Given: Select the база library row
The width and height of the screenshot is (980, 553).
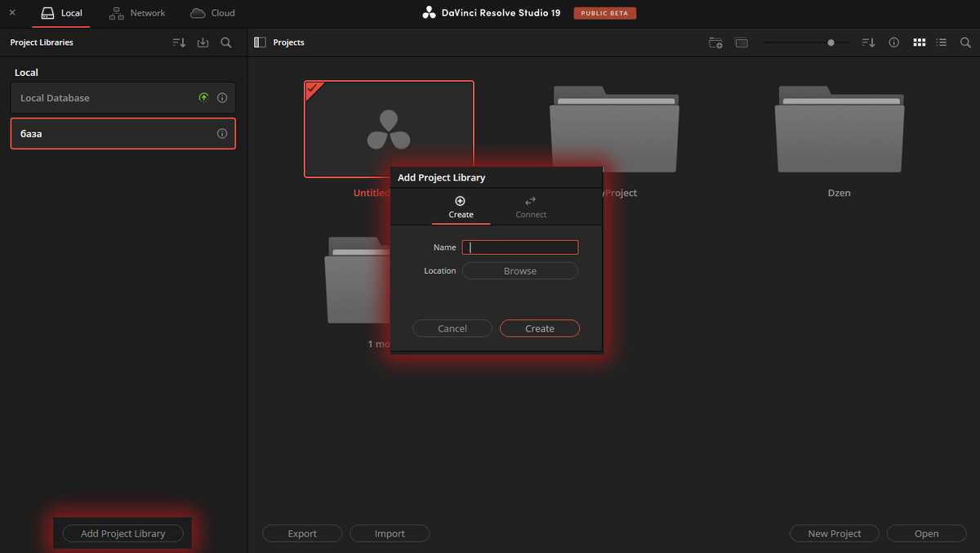Looking at the screenshot, I should pyautogui.click(x=123, y=134).
